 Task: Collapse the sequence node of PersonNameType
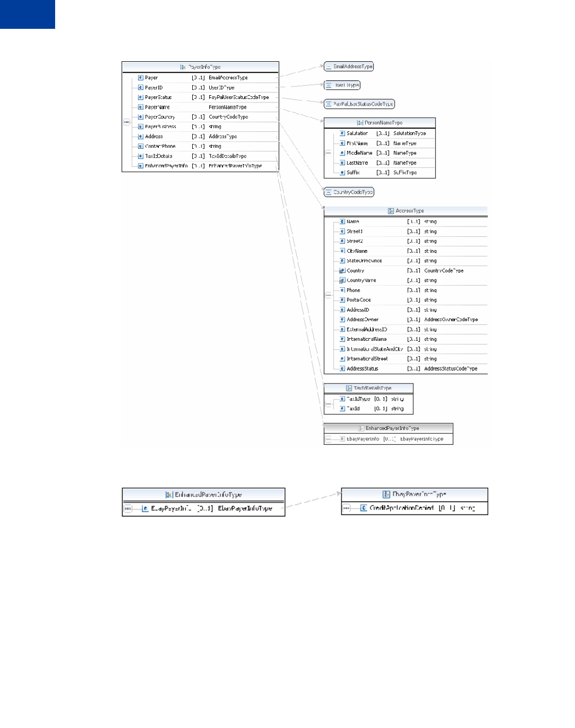328,153
